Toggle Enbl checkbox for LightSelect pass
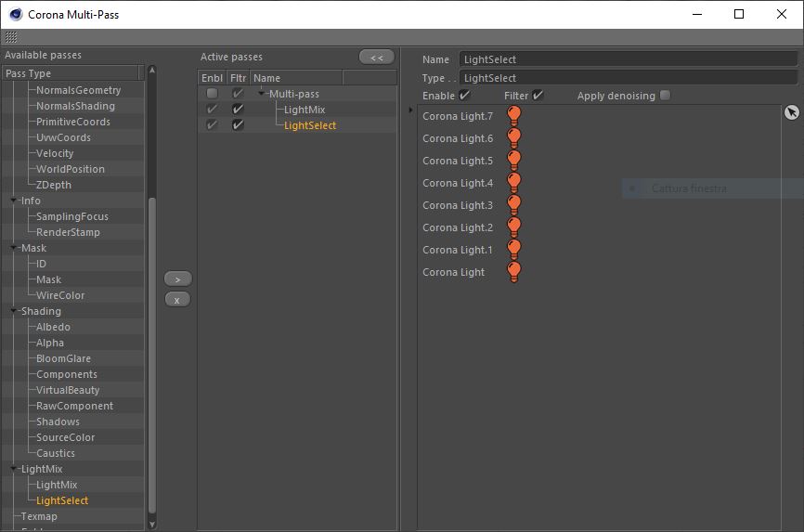The width and height of the screenshot is (804, 532). point(212,125)
